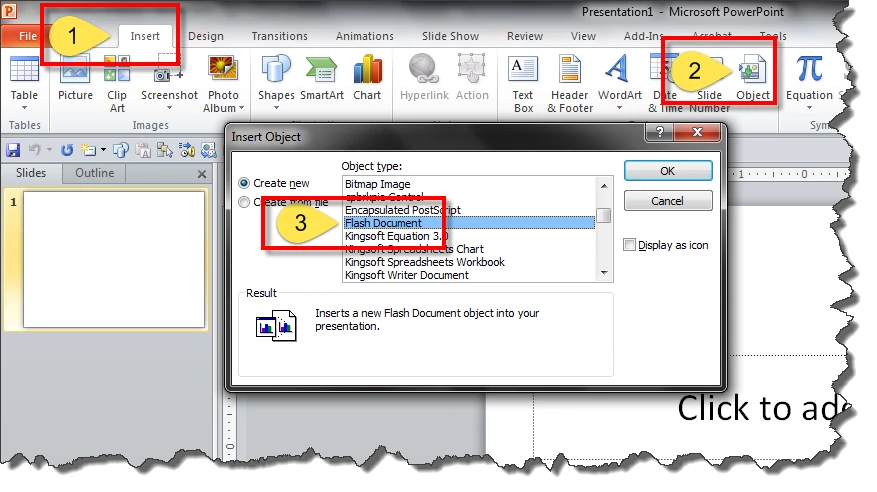877x492 pixels.
Task: Enable the Display as icon checkbox
Action: point(630,245)
